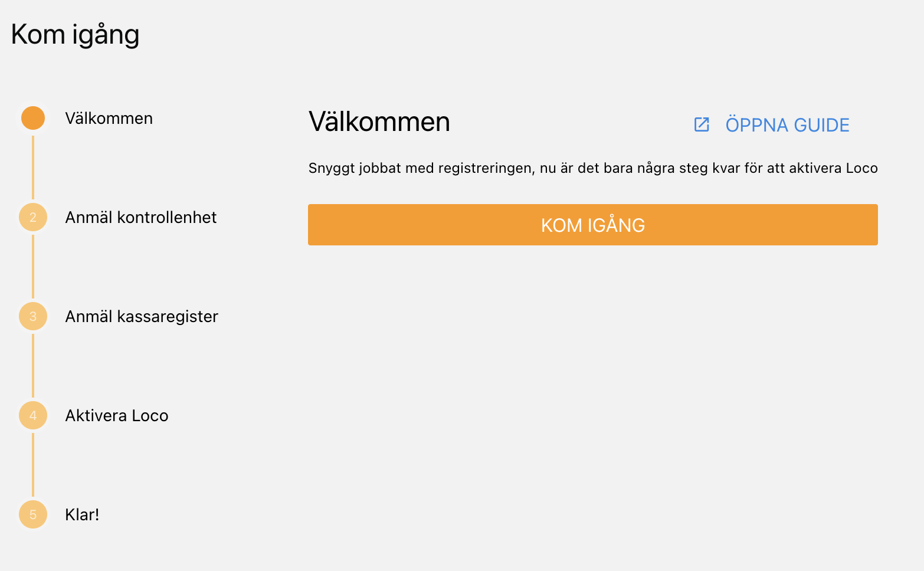This screenshot has width=924, height=571.
Task: Click step circle number 4
Action: [x=33, y=415]
